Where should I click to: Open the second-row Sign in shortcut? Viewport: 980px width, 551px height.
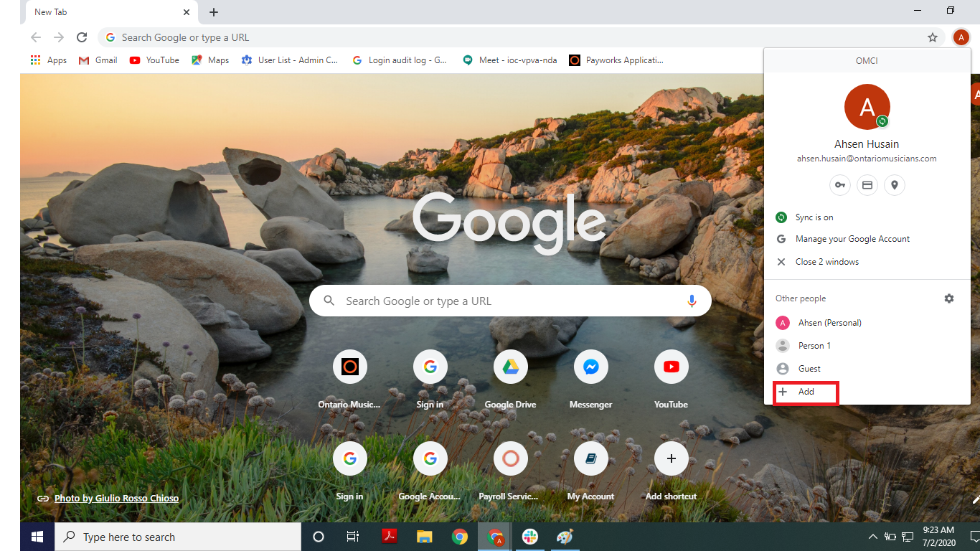[x=349, y=471]
